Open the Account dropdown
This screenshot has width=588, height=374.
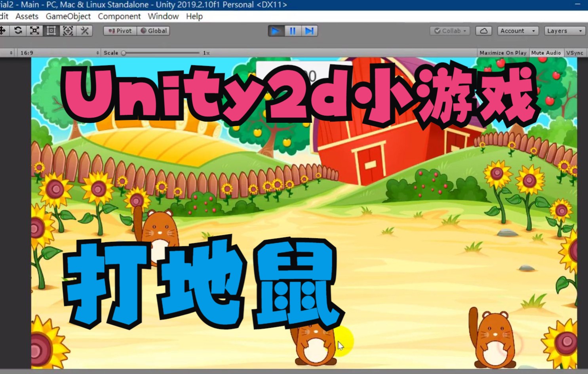tap(517, 31)
